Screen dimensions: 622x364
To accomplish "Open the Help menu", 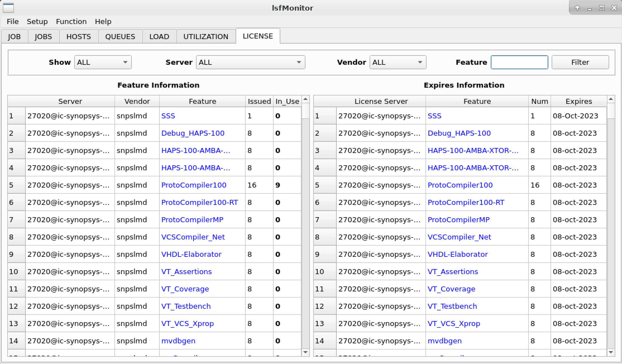I will 103,21.
